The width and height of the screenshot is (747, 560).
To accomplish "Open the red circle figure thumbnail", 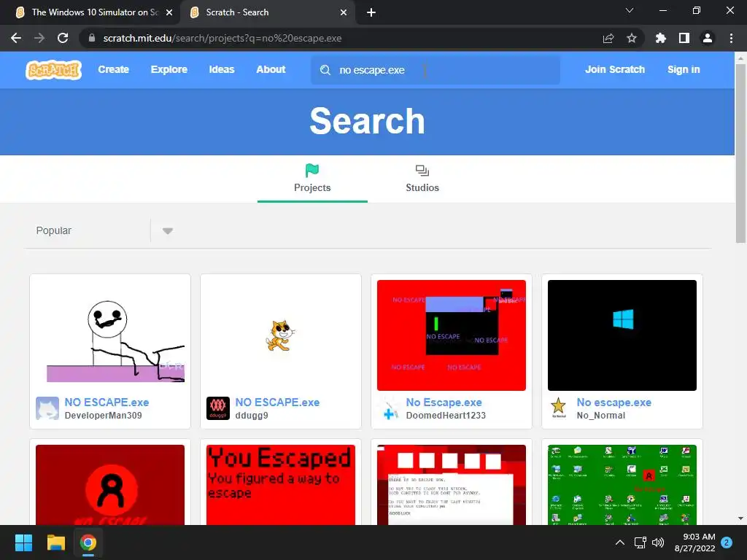I will click(110, 485).
